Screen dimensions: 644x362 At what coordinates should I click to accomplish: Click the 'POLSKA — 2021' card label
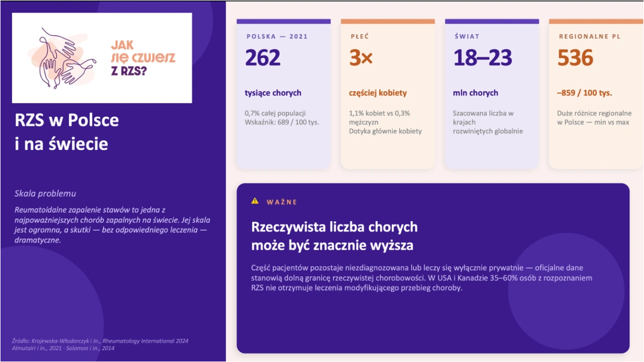[277, 36]
